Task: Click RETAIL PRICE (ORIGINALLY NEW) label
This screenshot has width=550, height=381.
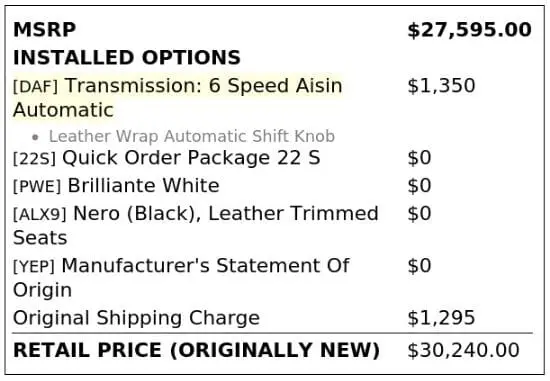Action: point(196,350)
